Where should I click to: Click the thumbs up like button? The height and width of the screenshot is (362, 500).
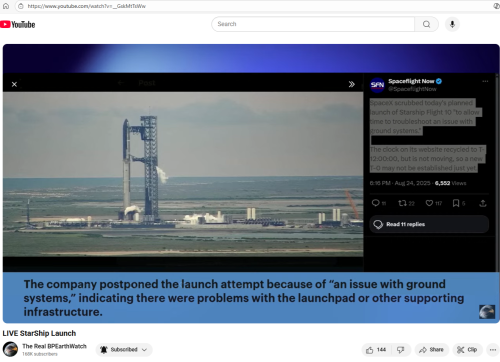[376, 350]
